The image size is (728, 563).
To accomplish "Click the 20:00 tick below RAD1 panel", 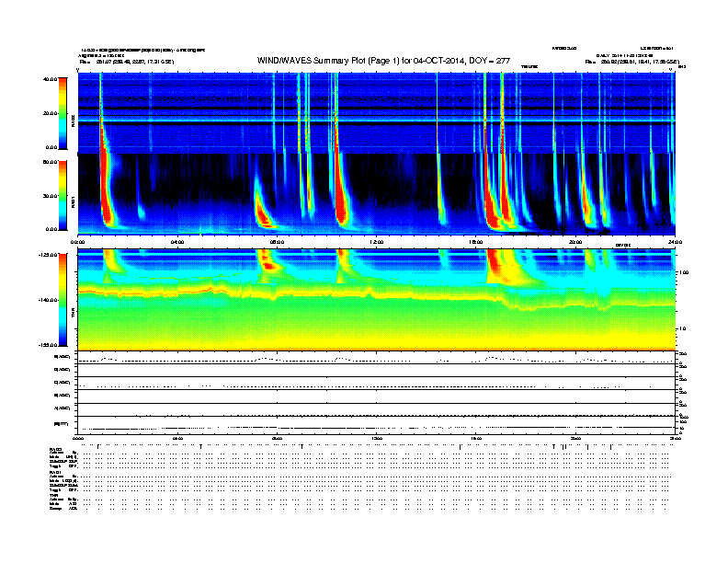I will pos(575,242).
